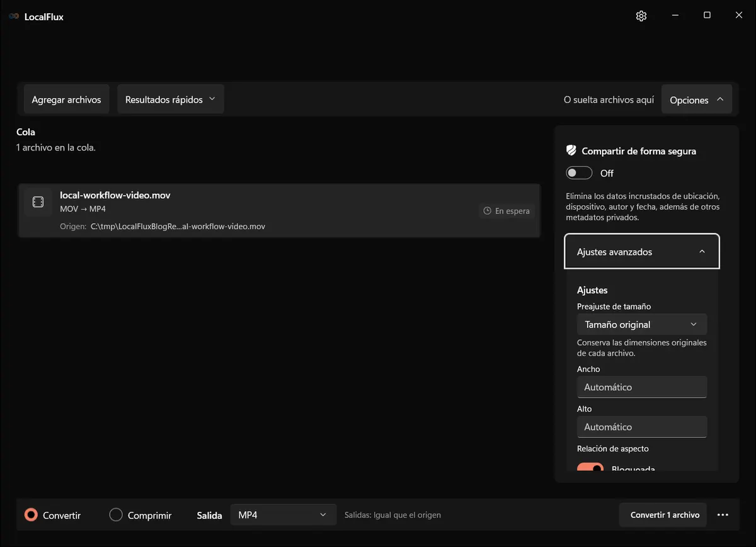Open the settings gear in title bar
756x547 pixels.
641,16
